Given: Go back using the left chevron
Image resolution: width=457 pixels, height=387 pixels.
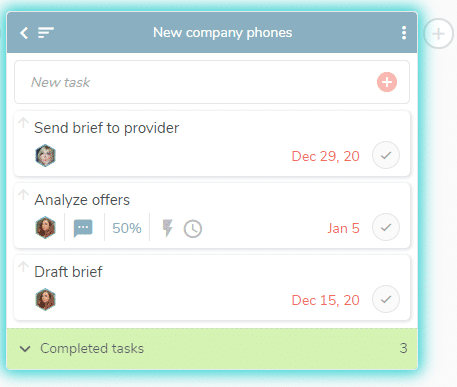Looking at the screenshot, I should pos(24,33).
